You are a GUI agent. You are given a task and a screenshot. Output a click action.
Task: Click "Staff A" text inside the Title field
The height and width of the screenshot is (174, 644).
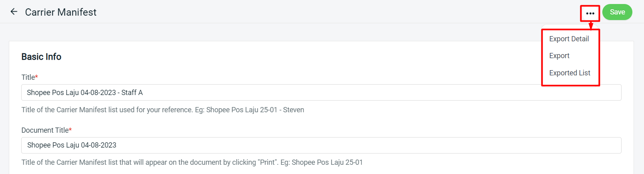132,93
